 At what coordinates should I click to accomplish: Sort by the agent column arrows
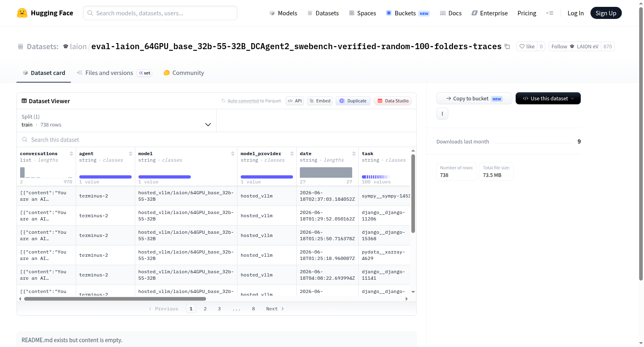[130, 154]
